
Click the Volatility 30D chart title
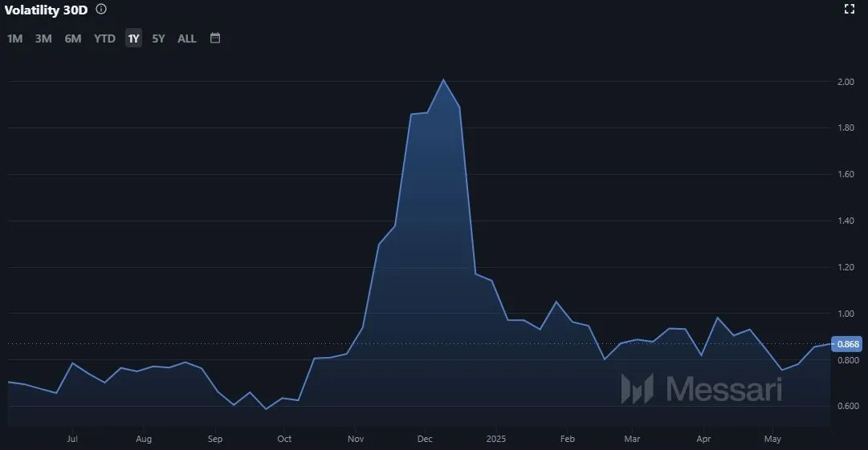(x=46, y=10)
